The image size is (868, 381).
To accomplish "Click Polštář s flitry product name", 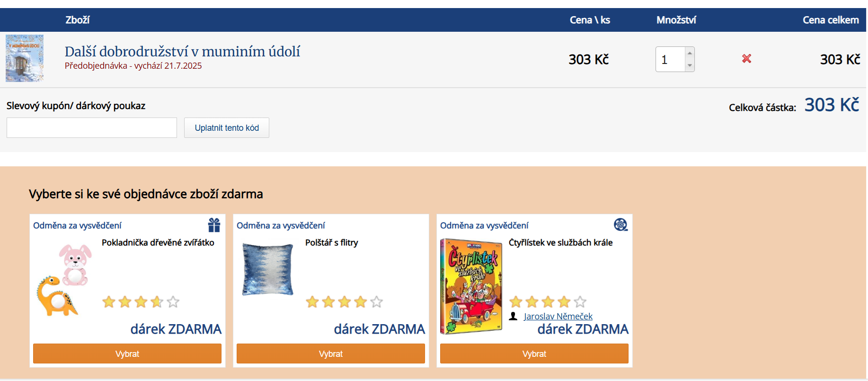I will (x=331, y=243).
